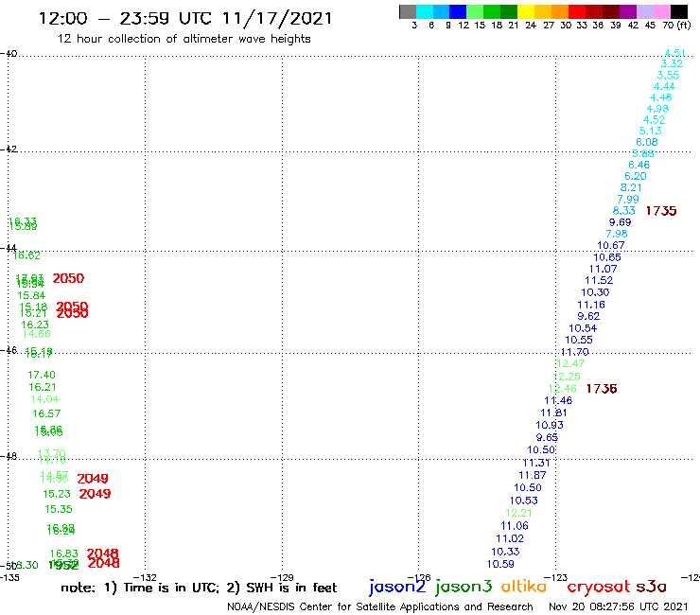The image size is (700, 615).
Task: Click the purple swatch in the legend bar
Action: coord(627,11)
